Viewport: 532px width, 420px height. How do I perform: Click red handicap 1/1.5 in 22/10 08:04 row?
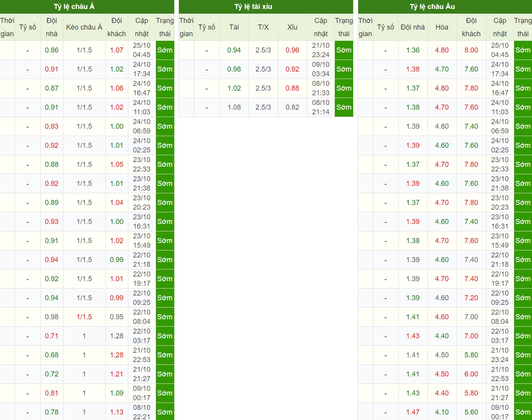coord(84,317)
